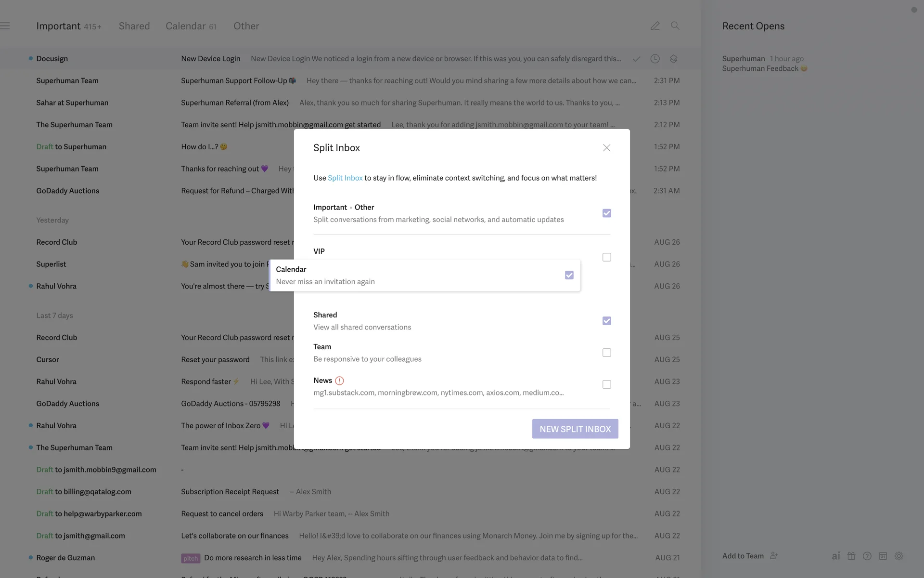Open the gift referral icon
Screen dimensions: 924x578
point(851,556)
